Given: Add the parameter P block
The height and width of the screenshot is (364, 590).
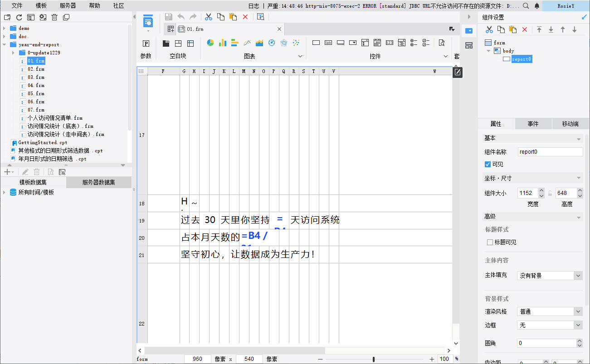Looking at the screenshot, I should coord(146,44).
